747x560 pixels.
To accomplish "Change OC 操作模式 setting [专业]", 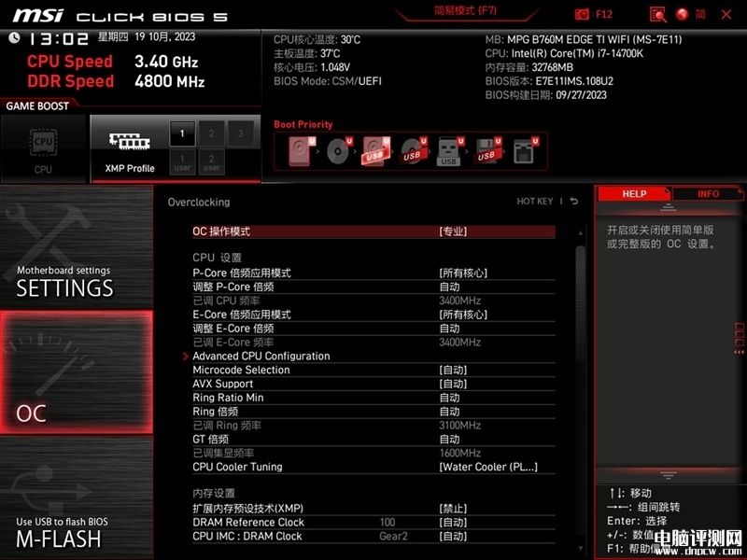I will (373, 231).
